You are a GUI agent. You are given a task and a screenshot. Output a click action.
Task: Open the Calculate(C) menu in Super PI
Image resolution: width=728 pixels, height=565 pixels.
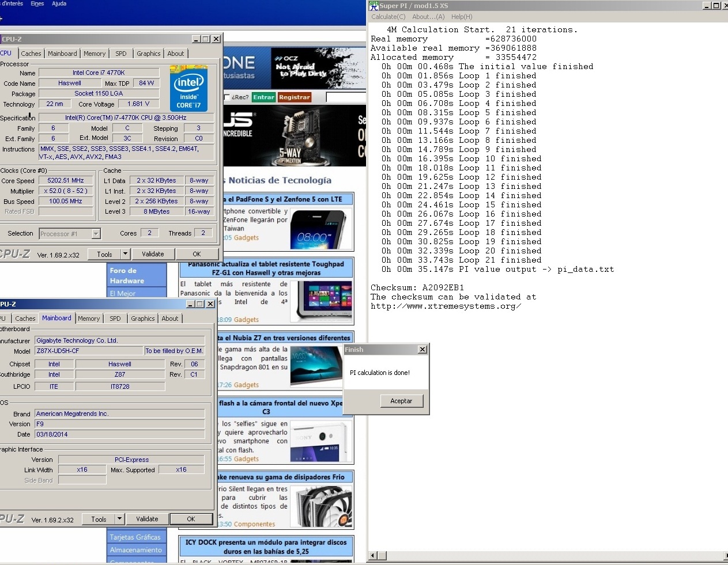tap(388, 17)
